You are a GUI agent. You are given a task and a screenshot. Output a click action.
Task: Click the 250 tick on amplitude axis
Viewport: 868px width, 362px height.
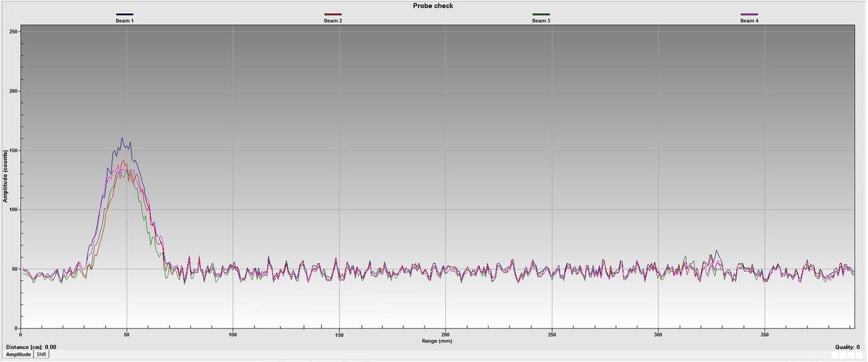coord(14,32)
